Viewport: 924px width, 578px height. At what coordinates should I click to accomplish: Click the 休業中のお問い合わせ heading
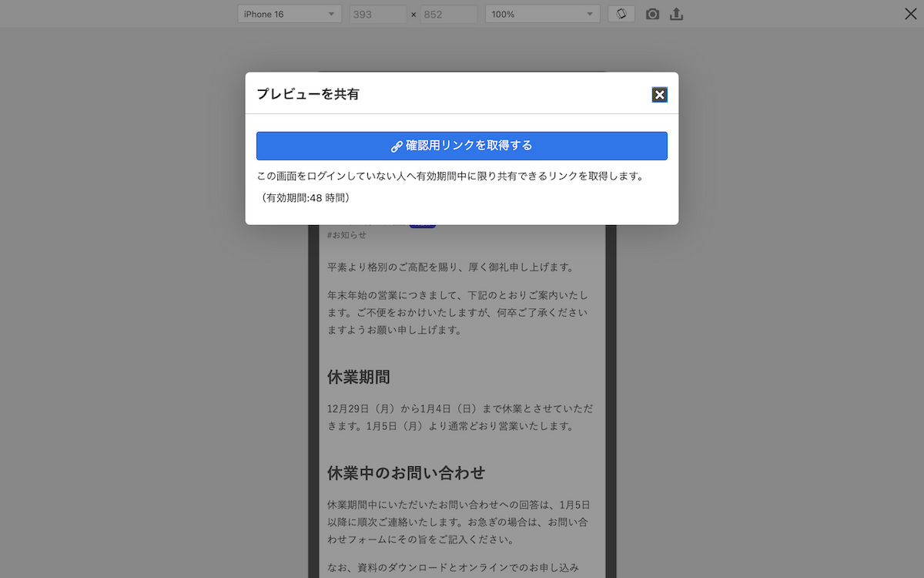406,472
